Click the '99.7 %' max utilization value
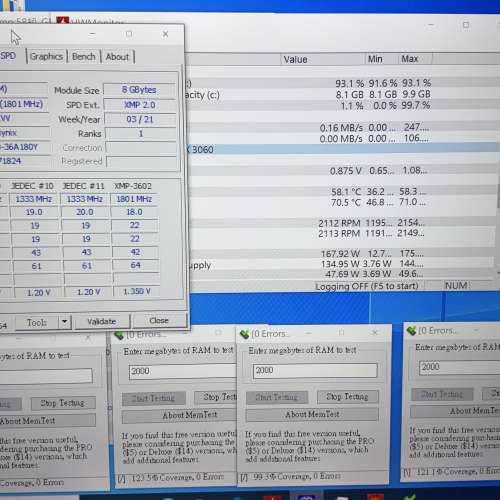Image resolution: width=500 pixels, height=500 pixels. coord(416,105)
